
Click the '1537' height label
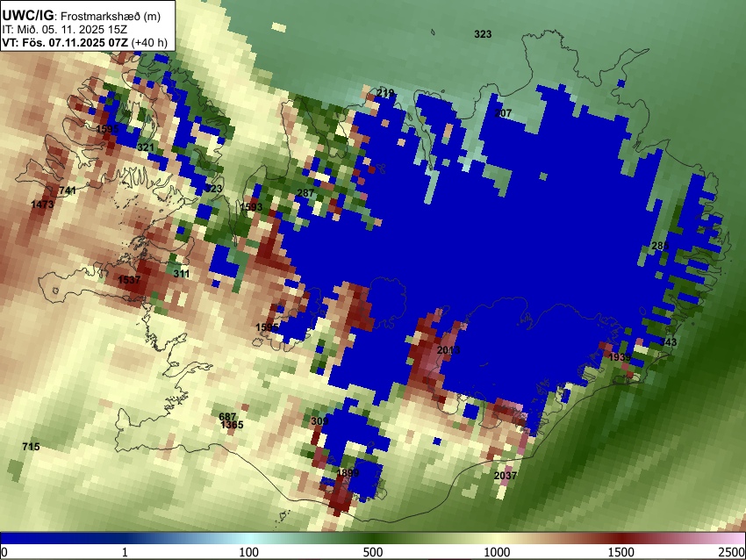129,280
